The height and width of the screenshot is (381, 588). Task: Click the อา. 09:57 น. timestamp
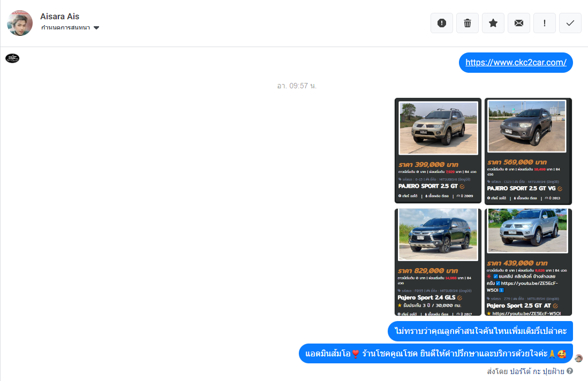click(x=297, y=86)
